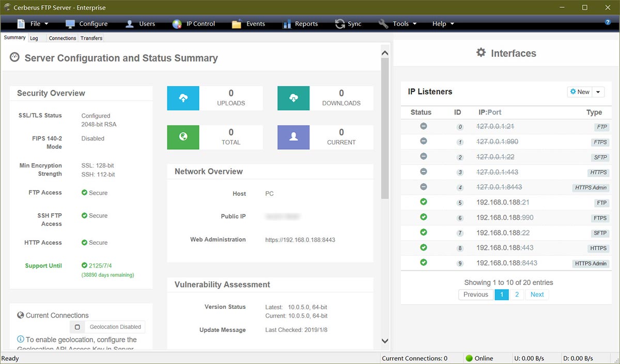The width and height of the screenshot is (620, 364).
Task: Click the HTTPS Admin type tag of listener 9
Action: pos(591,264)
